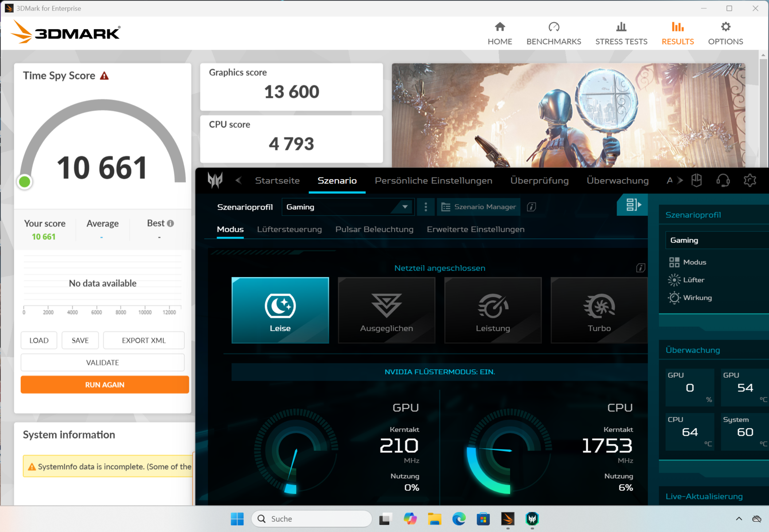
Task: Switch to the Lüftersteuerung sub-tab
Action: point(289,229)
